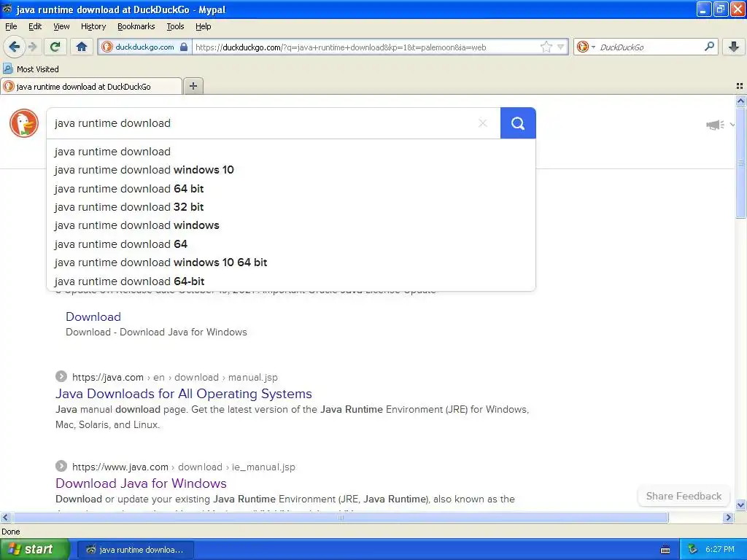Image resolution: width=747 pixels, height=560 pixels.
Task: Choose suggestion 'java runtime download 64 bit'
Action: [x=291, y=189]
